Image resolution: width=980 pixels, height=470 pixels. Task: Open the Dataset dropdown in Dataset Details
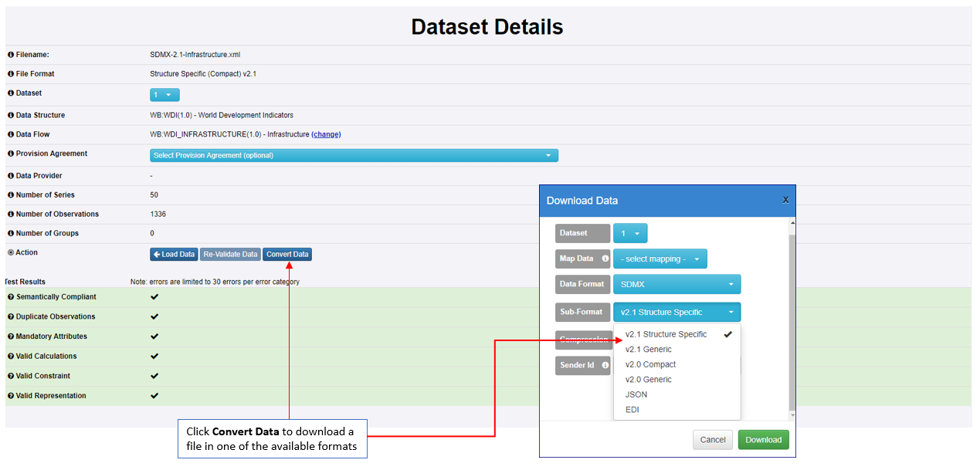(x=164, y=95)
